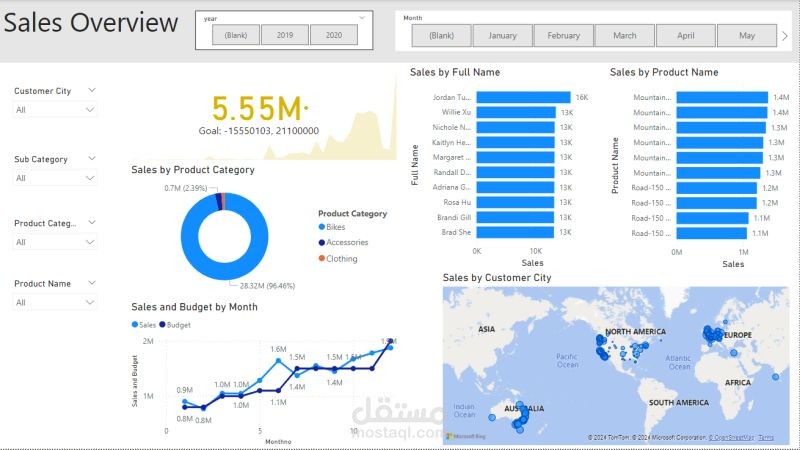Select the Sales legend item in line chart
Screen dimensions: 800x450
pyautogui.click(x=143, y=324)
